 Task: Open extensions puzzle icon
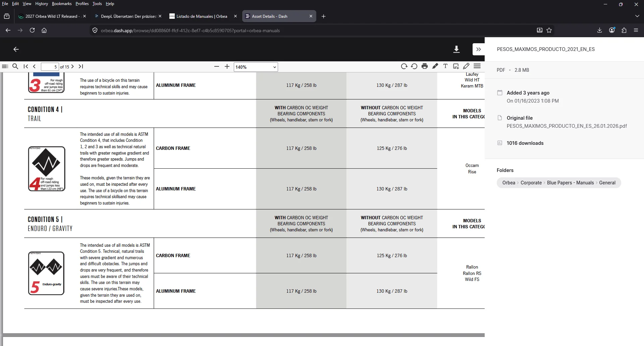click(x=624, y=30)
